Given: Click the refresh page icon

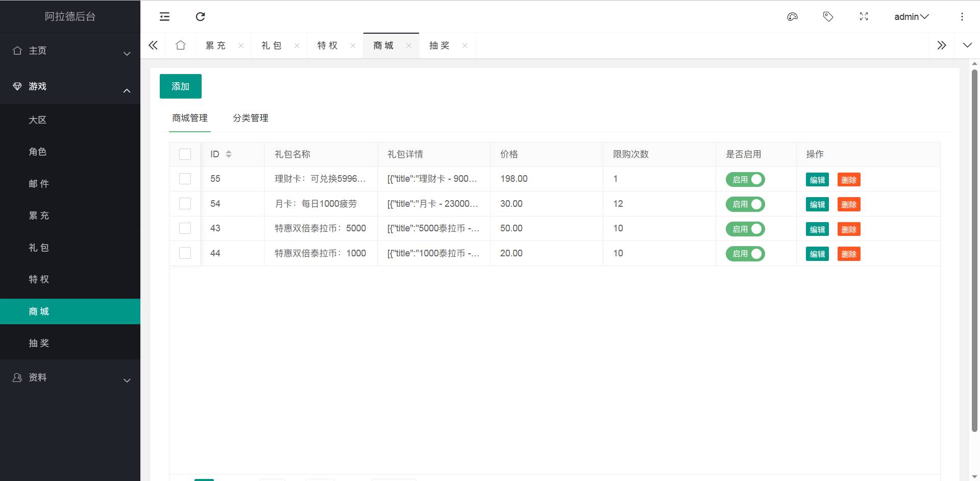Looking at the screenshot, I should (200, 17).
